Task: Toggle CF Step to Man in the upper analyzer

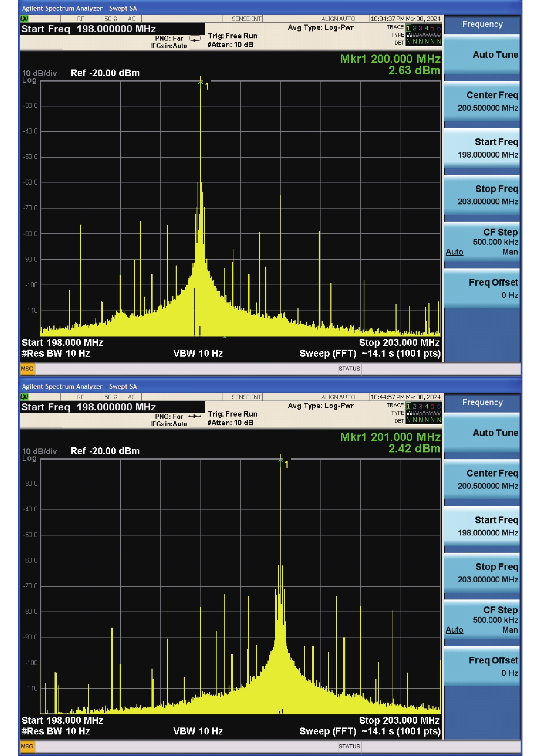Action: (x=510, y=252)
